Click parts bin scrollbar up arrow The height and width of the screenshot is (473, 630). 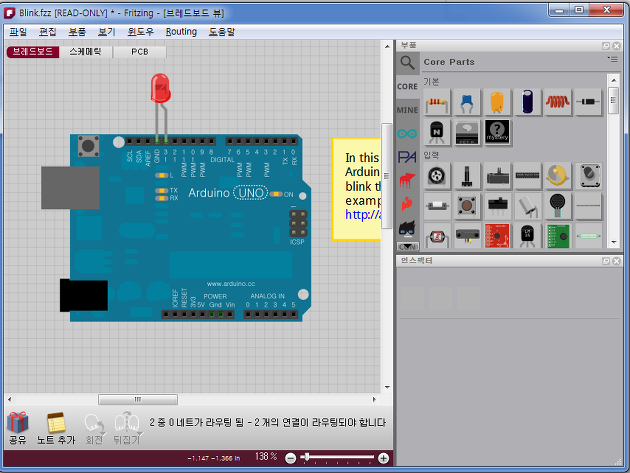(x=614, y=80)
